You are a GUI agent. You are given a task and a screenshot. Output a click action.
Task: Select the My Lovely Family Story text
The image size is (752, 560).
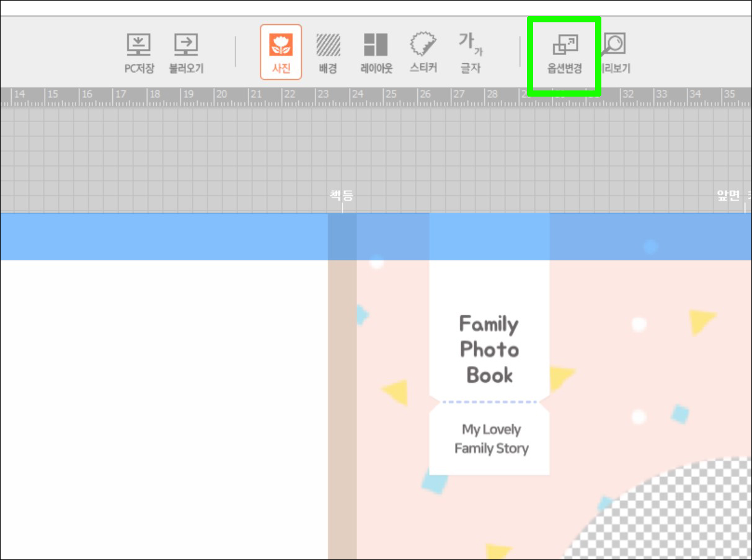coord(490,439)
